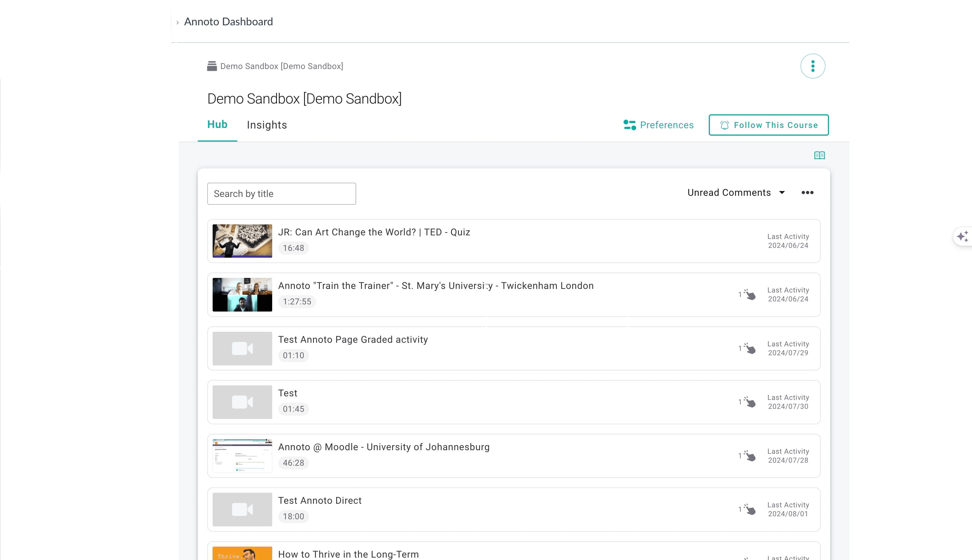Screen dimensions: 972x560
Task: Click the 46:28 duration badge
Action: tap(294, 463)
